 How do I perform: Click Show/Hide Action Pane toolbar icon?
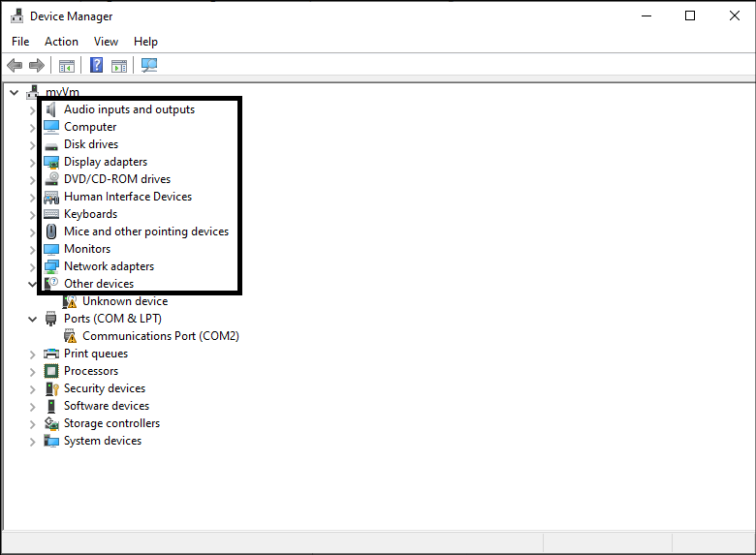click(x=119, y=66)
